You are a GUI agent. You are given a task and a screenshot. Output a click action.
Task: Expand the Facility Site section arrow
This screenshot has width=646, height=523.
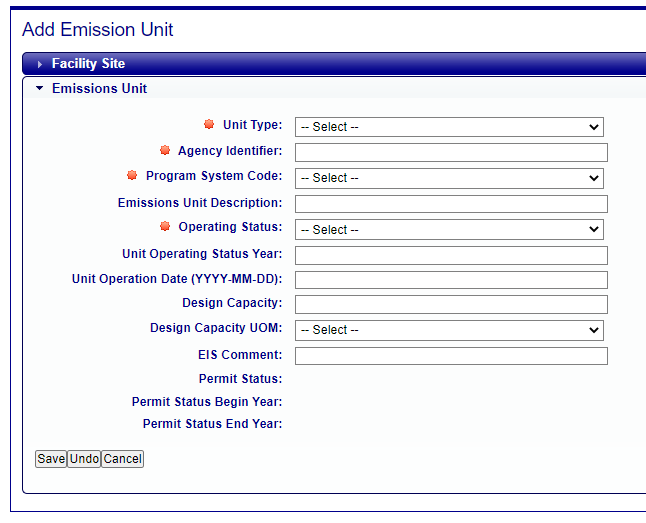coord(40,64)
